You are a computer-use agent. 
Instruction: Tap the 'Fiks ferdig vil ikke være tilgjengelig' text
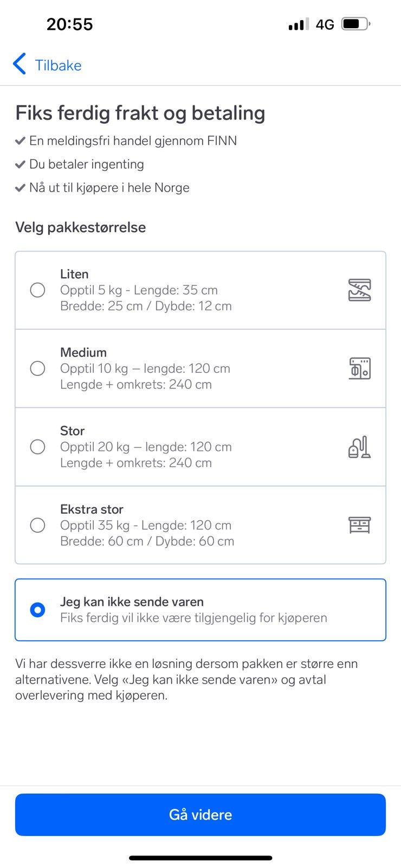(x=193, y=618)
